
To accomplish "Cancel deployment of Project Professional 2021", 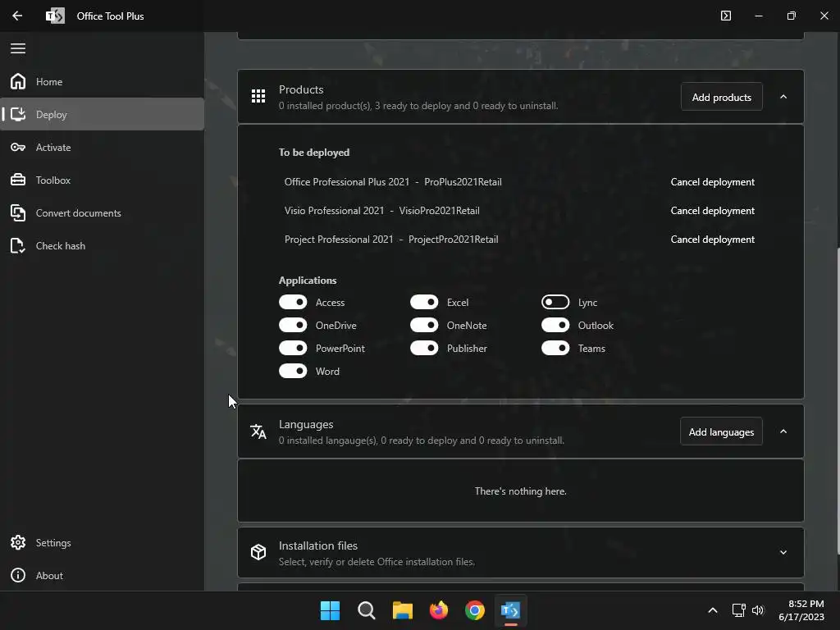I will click(712, 240).
